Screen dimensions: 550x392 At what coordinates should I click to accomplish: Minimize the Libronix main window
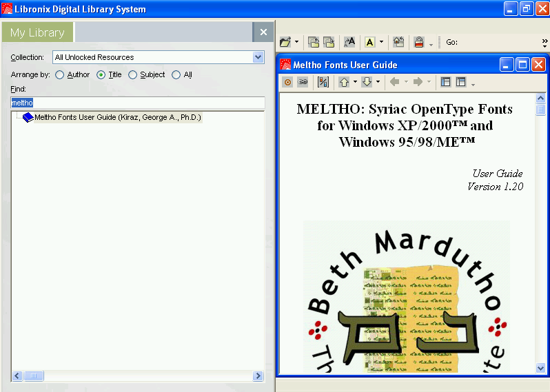tap(510, 9)
